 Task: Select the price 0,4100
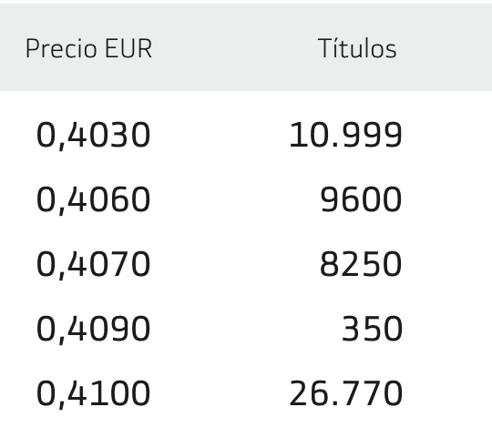click(94, 394)
